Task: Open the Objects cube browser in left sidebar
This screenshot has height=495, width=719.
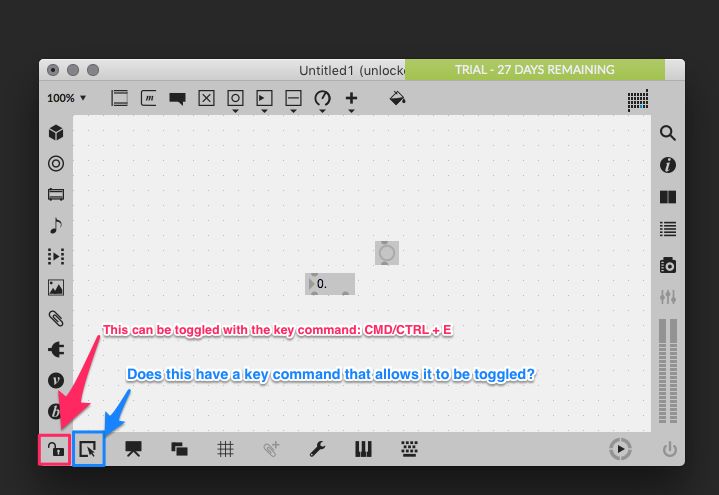Action: 56,133
